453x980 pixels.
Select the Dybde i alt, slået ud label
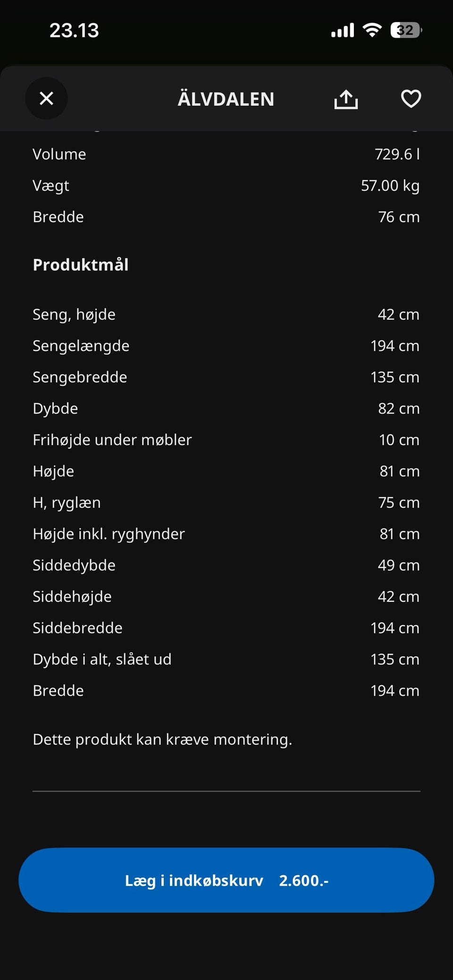click(x=102, y=659)
